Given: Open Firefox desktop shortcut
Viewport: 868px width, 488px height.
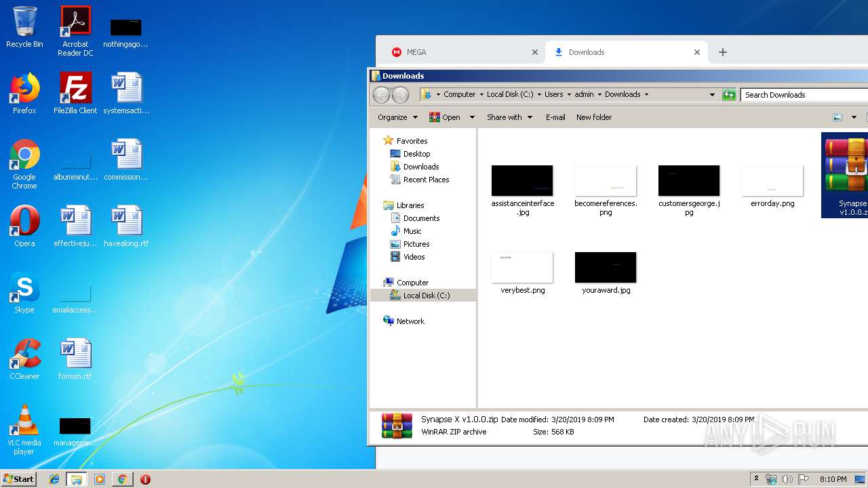Looking at the screenshot, I should (x=24, y=94).
